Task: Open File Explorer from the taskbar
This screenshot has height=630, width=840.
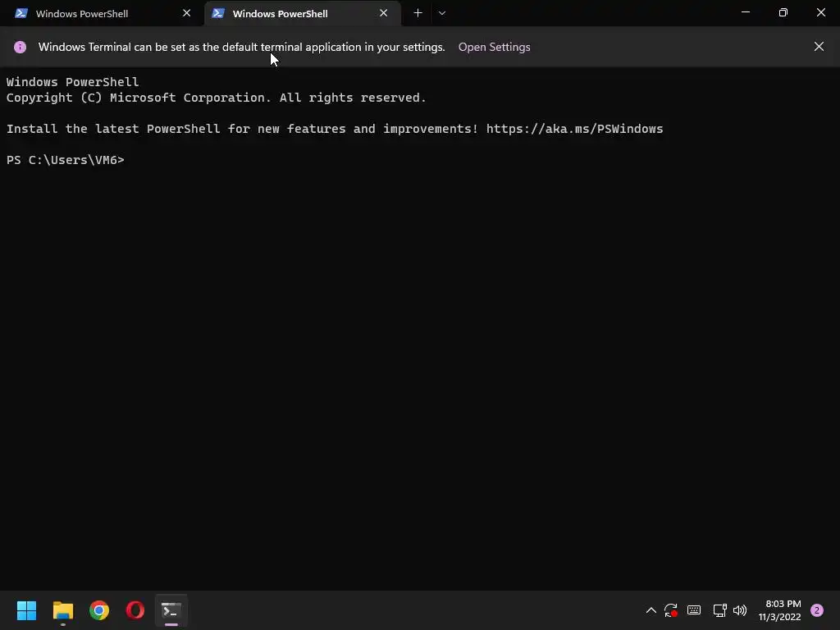Action: (x=62, y=610)
